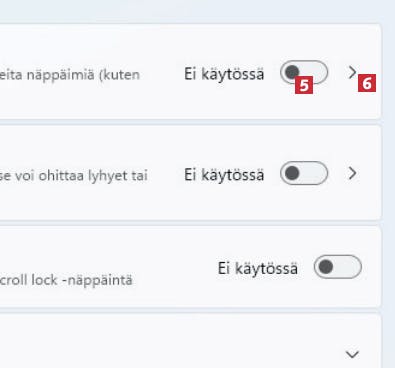Click 'Ei käytössä' label in first row
Screen dimensions: 395x368
pyautogui.click(x=224, y=74)
